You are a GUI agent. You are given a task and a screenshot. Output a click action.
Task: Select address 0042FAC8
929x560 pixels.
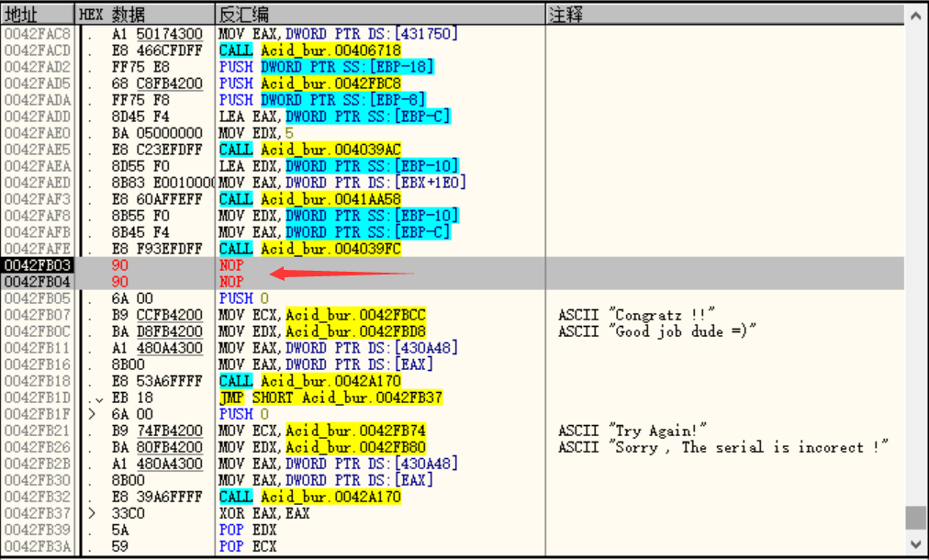38,34
